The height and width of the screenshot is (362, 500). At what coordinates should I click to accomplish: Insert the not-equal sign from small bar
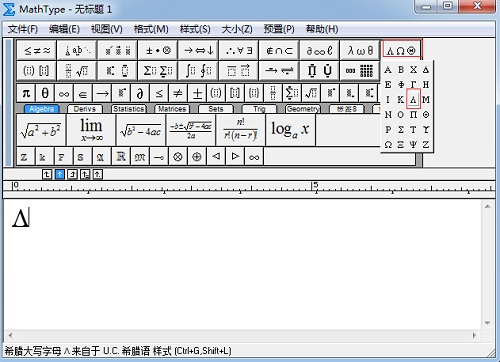[178, 93]
